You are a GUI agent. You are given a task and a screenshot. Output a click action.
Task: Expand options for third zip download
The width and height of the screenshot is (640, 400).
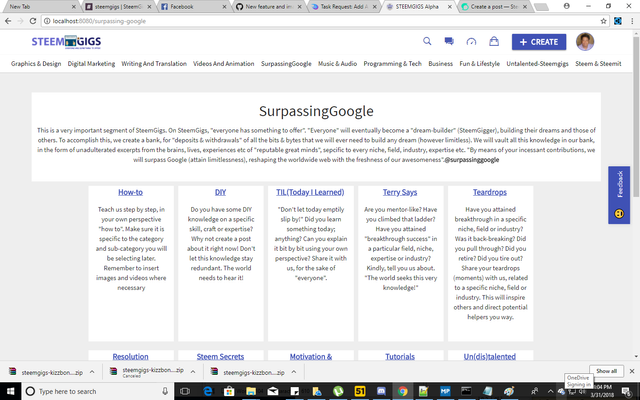[294, 372]
